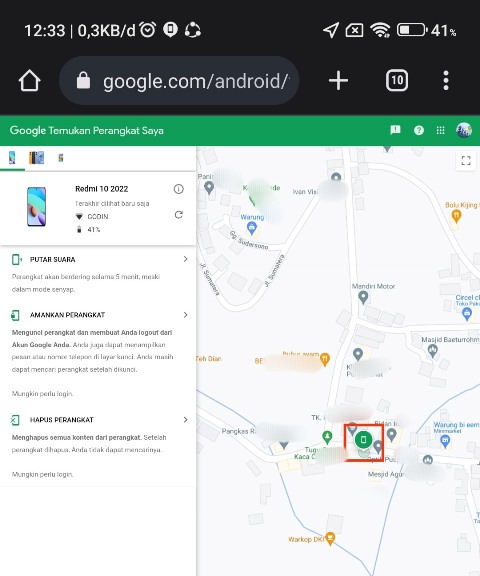Click Mandiri Motor map pin
Viewport: 480px width, 576px height.
click(363, 298)
